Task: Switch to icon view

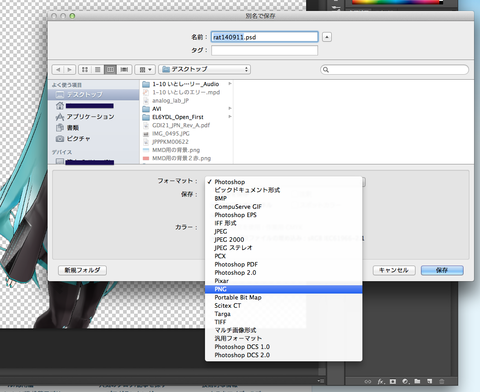Action: tap(85, 69)
